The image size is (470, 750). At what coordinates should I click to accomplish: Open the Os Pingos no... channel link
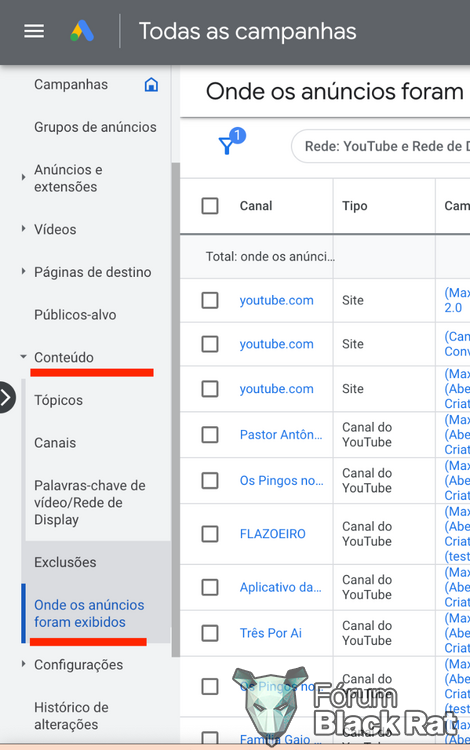click(282, 481)
